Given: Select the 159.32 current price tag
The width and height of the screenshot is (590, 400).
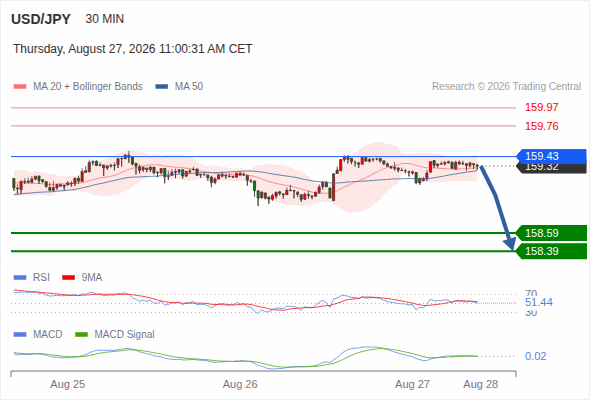Looking at the screenshot, I should (x=551, y=168).
